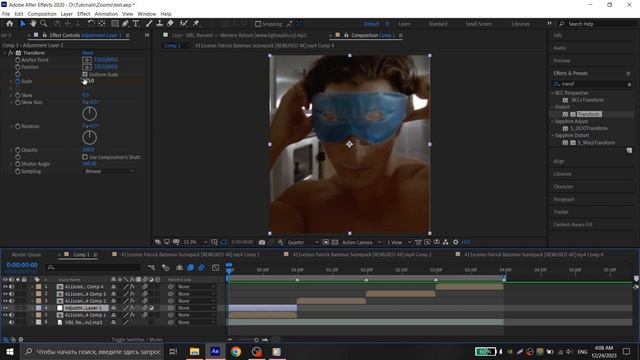Select the Rectangle shape tool
The width and height of the screenshot is (640, 360).
point(115,24)
